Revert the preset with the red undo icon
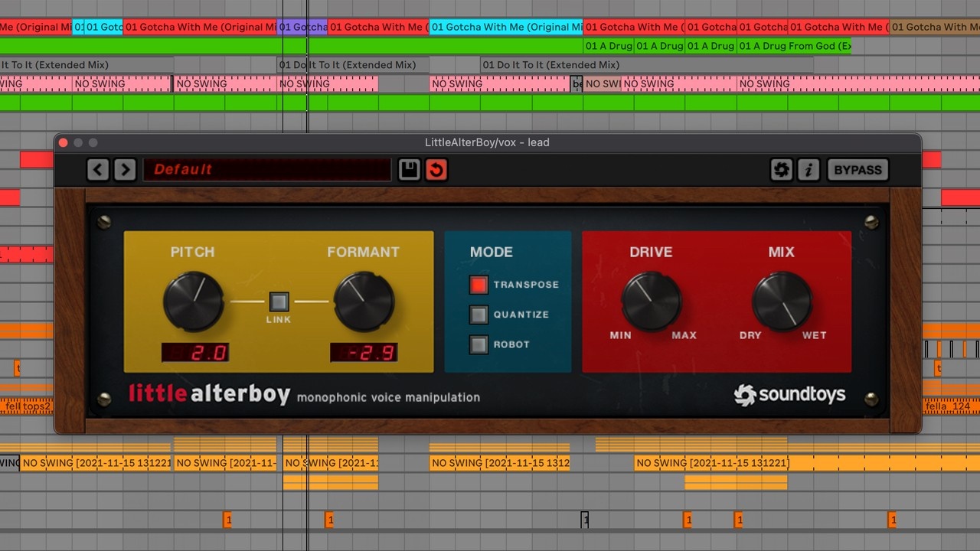The width and height of the screenshot is (980, 551). [436, 170]
